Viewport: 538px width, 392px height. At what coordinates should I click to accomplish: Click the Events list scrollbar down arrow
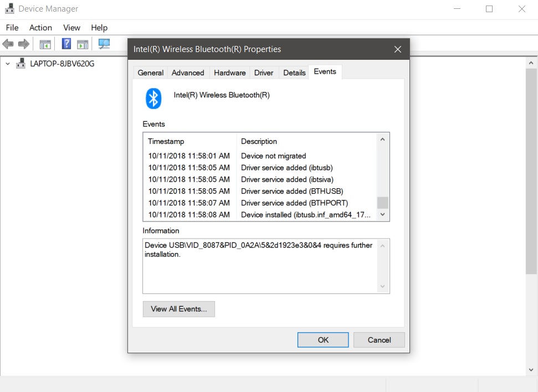[x=382, y=215]
